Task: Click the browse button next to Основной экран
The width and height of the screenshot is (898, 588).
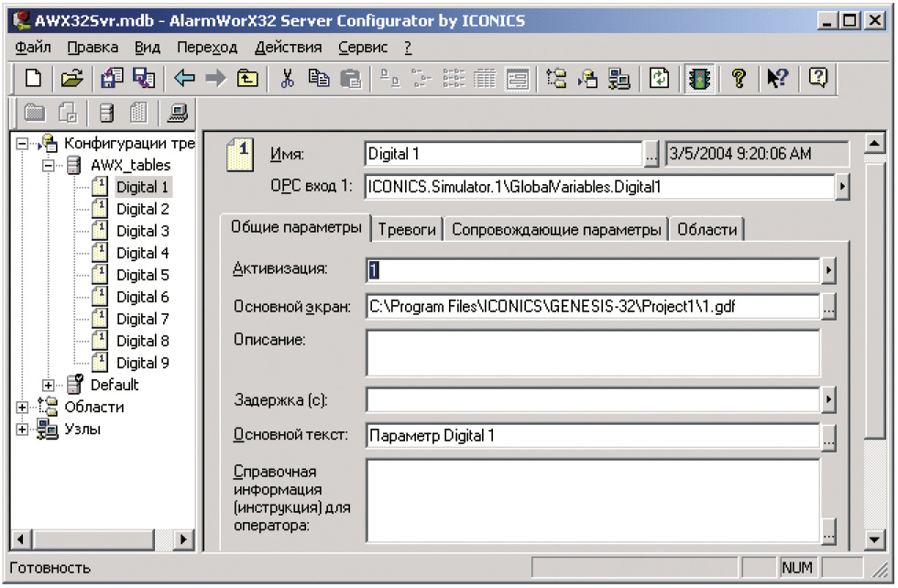Action: (828, 307)
